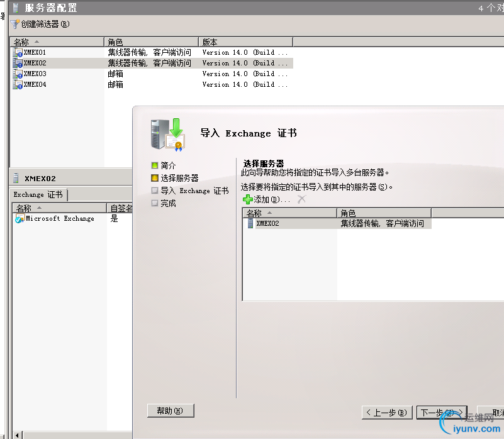Click the 完成 wizard step checkbox
Image resolution: width=504 pixels, height=439 pixels.
pyautogui.click(x=154, y=203)
